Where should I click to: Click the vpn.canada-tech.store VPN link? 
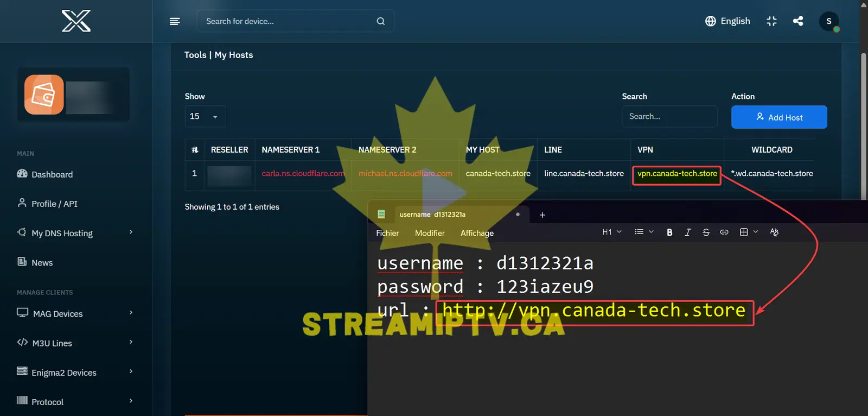click(677, 173)
